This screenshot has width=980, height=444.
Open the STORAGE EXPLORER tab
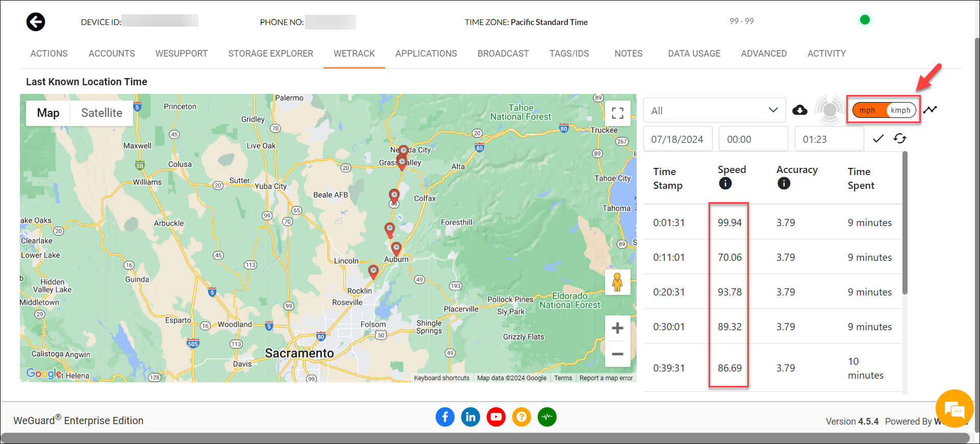[x=270, y=54]
